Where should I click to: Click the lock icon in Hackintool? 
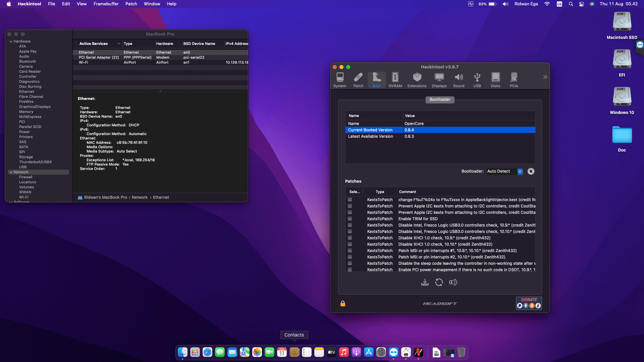342,304
